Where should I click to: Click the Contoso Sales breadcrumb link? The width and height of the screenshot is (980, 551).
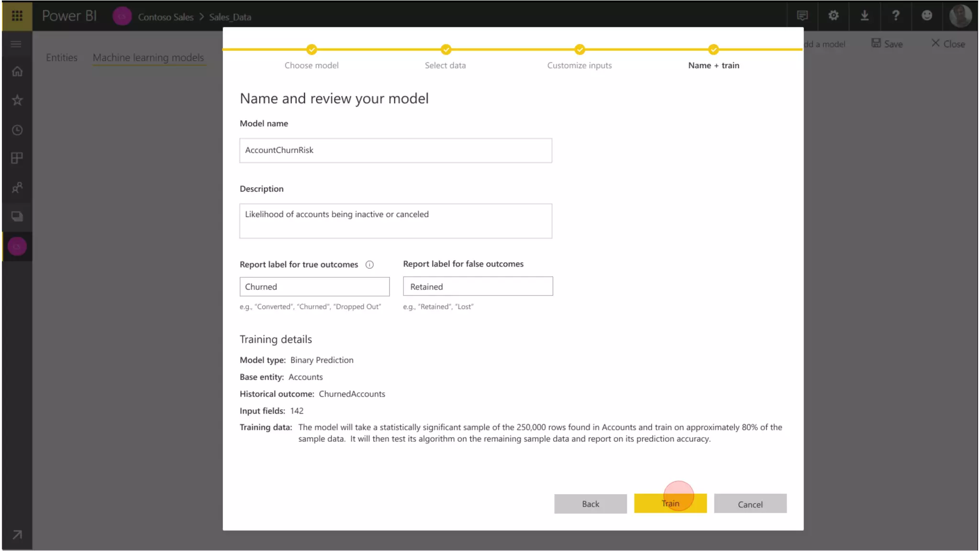click(166, 17)
